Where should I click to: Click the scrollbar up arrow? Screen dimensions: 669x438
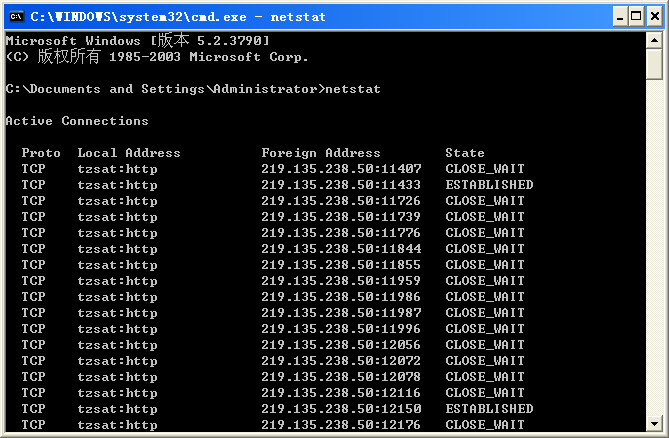point(654,40)
